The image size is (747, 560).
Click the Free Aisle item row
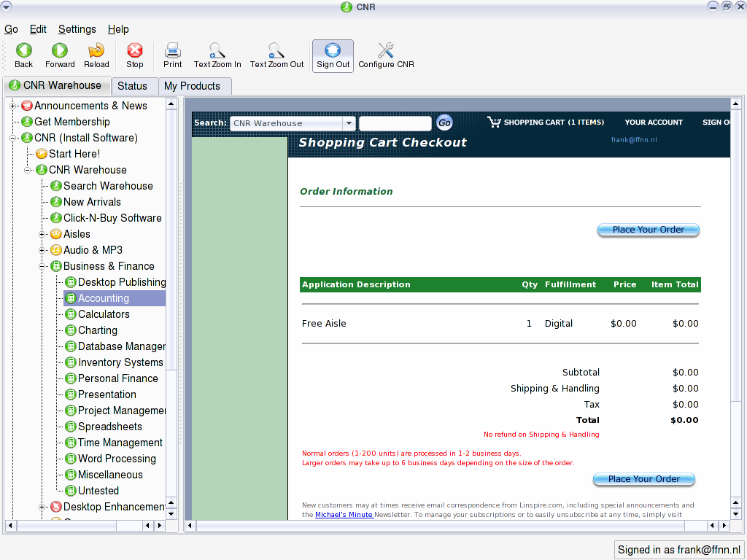tap(500, 324)
